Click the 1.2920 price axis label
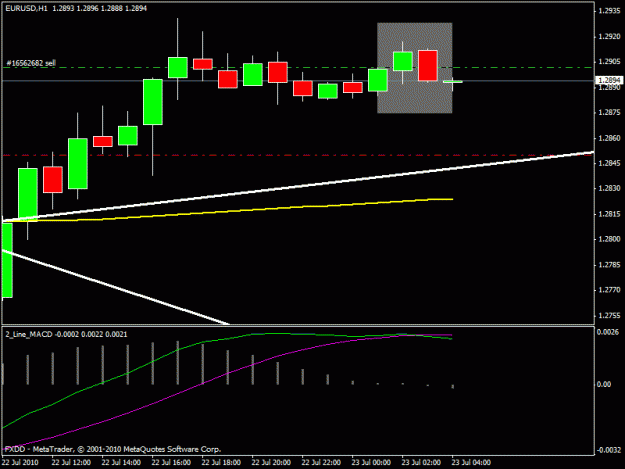Image resolution: width=625 pixels, height=469 pixels. (609, 37)
